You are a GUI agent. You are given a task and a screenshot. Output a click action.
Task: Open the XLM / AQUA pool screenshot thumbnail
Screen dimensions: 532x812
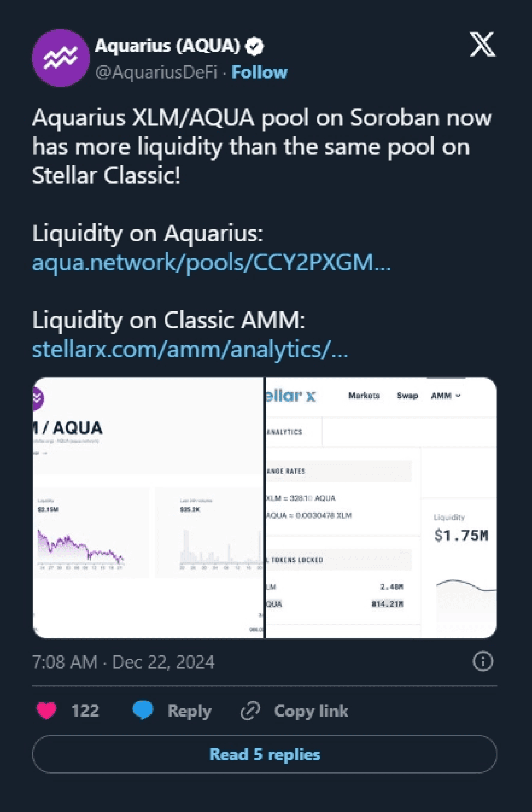click(x=148, y=508)
